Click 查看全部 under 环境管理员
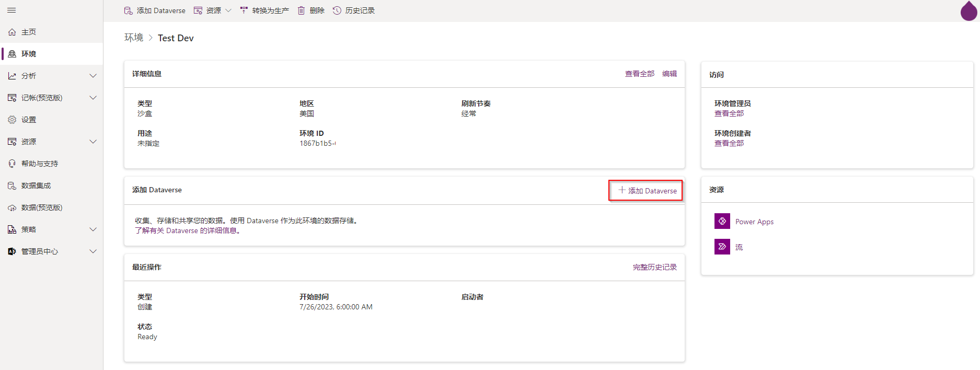This screenshot has width=980, height=370. [x=729, y=113]
